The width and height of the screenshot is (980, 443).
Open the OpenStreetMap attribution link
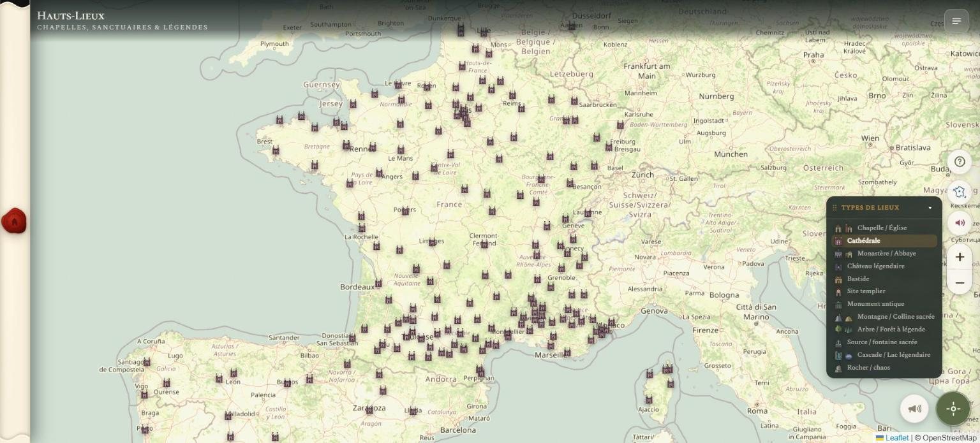pos(949,438)
